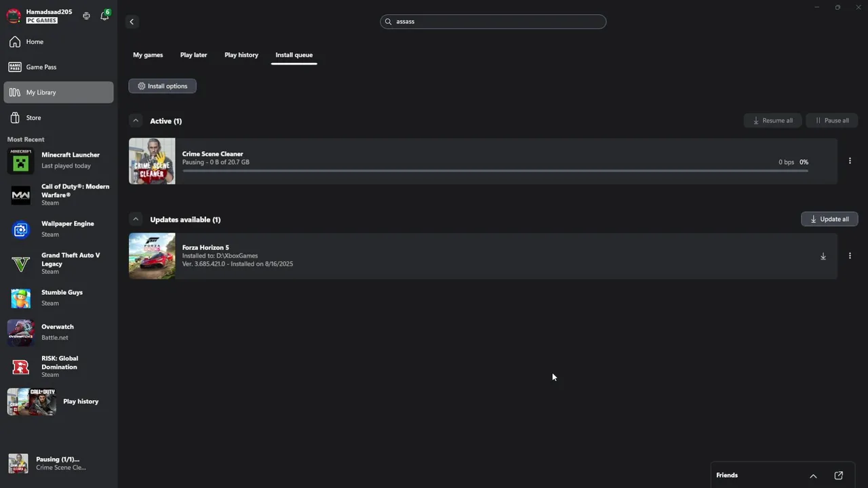Click the Crime Scene Cleaner download progress bar
The height and width of the screenshot is (488, 868).
tap(495, 171)
